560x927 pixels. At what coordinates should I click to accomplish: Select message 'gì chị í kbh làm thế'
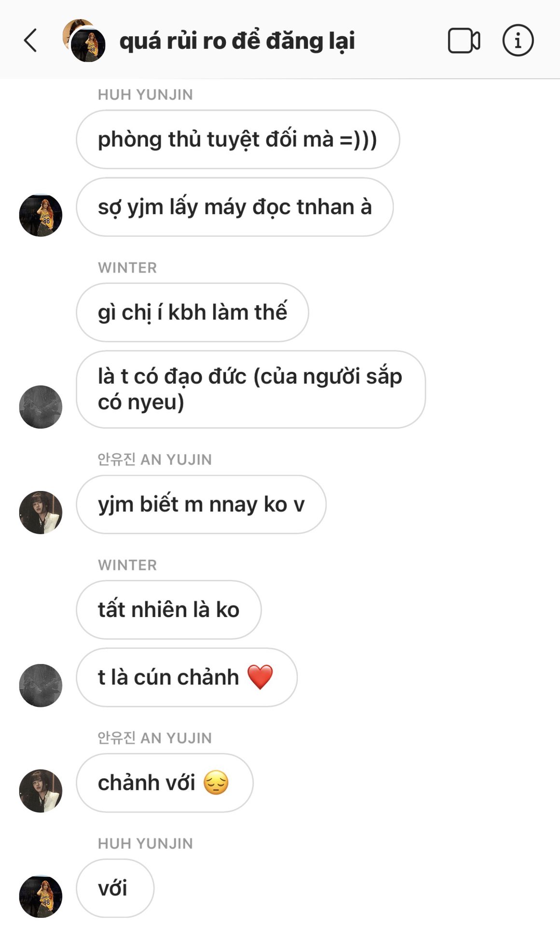point(192,312)
